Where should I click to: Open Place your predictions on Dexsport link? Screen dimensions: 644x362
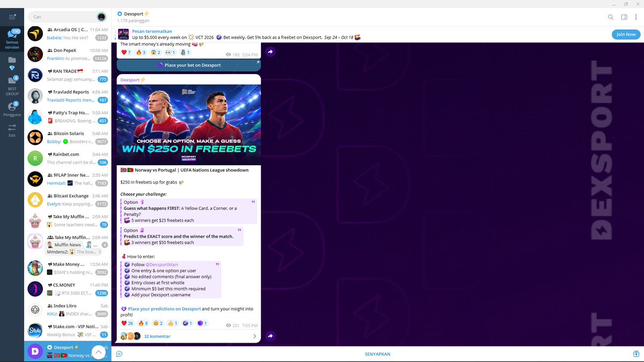tap(164, 309)
